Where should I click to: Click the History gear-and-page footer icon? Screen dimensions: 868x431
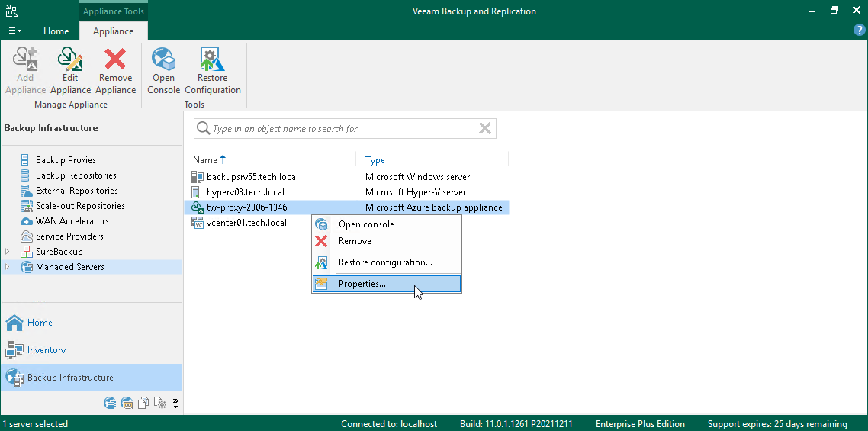pyautogui.click(x=160, y=403)
